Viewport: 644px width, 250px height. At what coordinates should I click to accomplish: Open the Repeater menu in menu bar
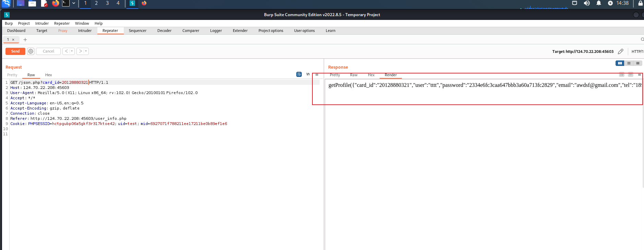click(62, 23)
